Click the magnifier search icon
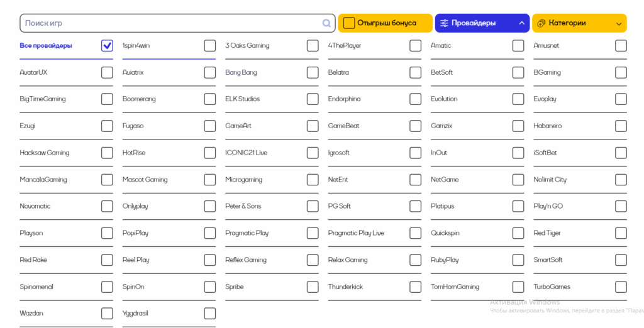This screenshot has height=328, width=644. 326,23
